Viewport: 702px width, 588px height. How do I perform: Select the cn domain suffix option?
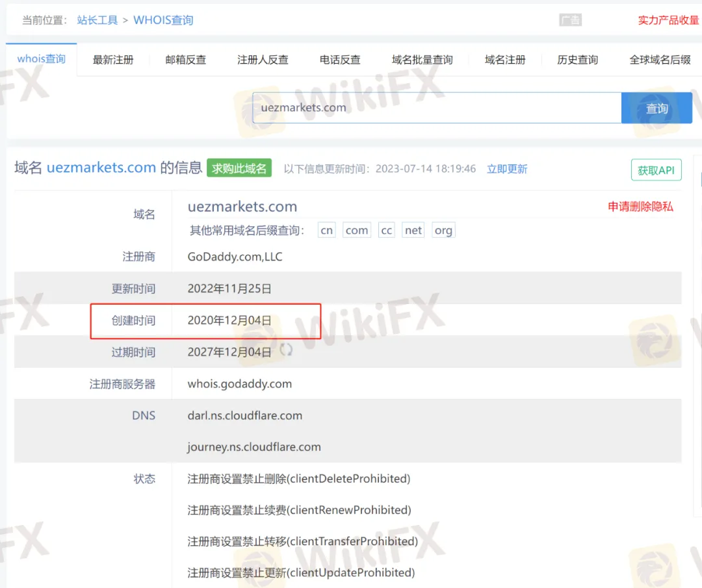(x=327, y=231)
